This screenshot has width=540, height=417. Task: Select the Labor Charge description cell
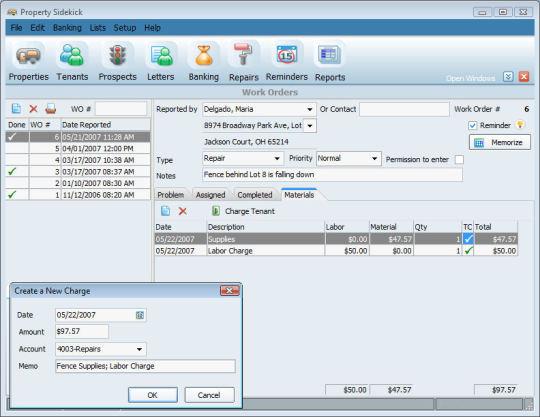(x=266, y=251)
